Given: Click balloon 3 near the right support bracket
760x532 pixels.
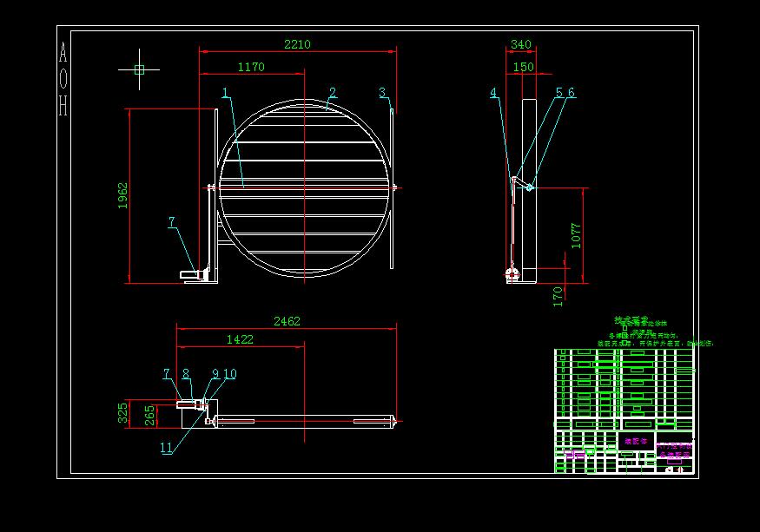Looking at the screenshot, I should click(x=382, y=90).
